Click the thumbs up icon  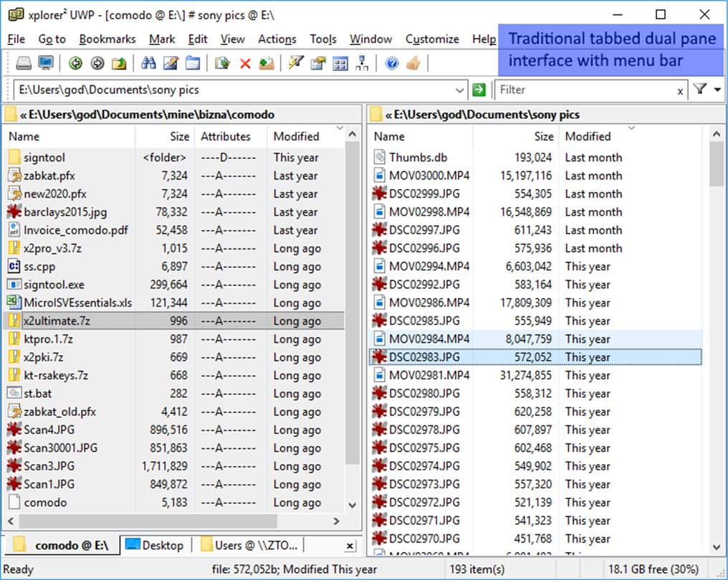pyautogui.click(x=413, y=63)
